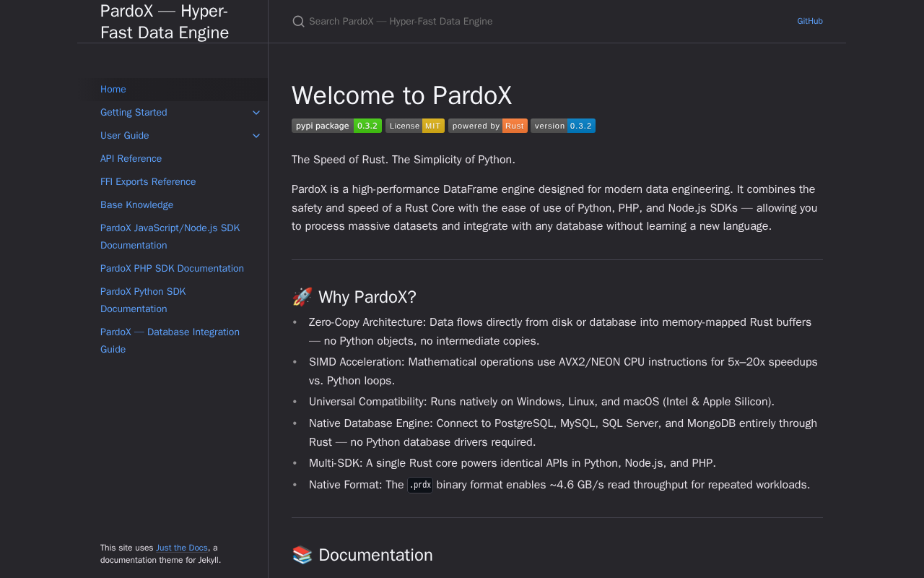Go to FFI Exports Reference
Screen dimensions: 924x578
148,182
